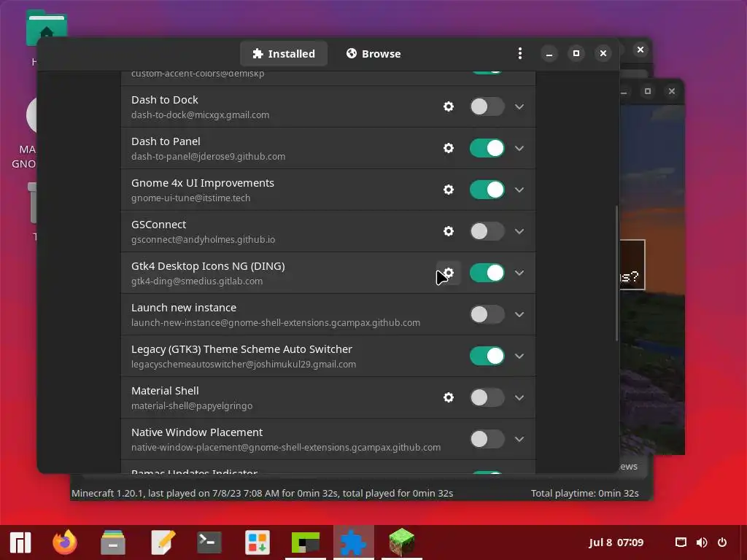This screenshot has width=747, height=560.
Task: Minimize the Extensions window
Action: click(x=549, y=53)
